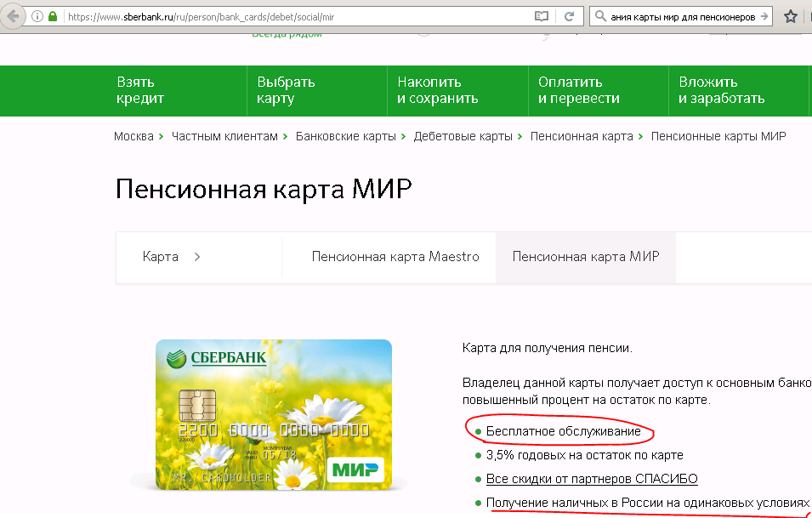The height and width of the screenshot is (518, 812).
Task: Go to 'Пенсионные карты МИР' breadcrumb
Action: [718, 136]
